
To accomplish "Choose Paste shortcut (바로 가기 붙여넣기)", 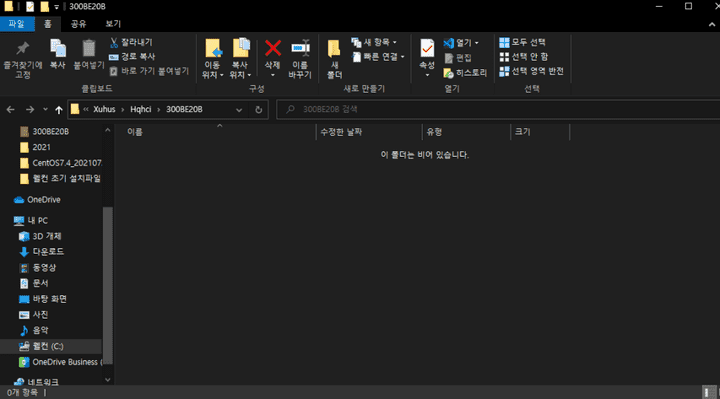I will point(149,71).
